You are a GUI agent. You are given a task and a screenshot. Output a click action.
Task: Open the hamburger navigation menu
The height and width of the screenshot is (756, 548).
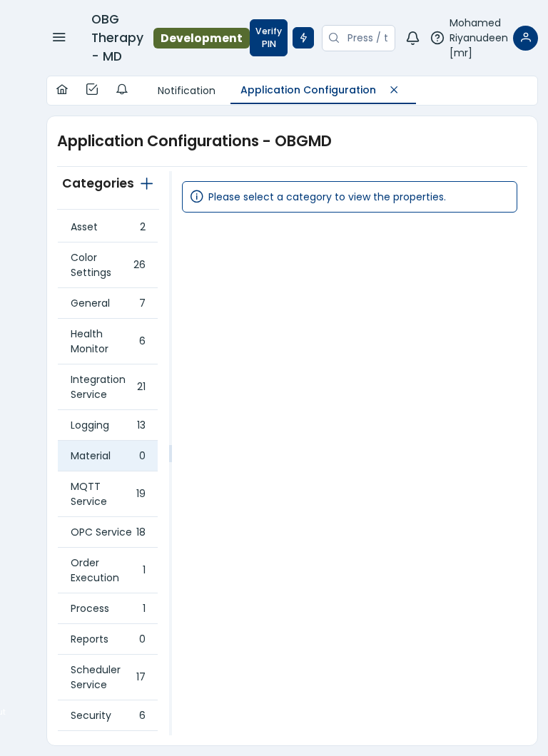click(59, 38)
